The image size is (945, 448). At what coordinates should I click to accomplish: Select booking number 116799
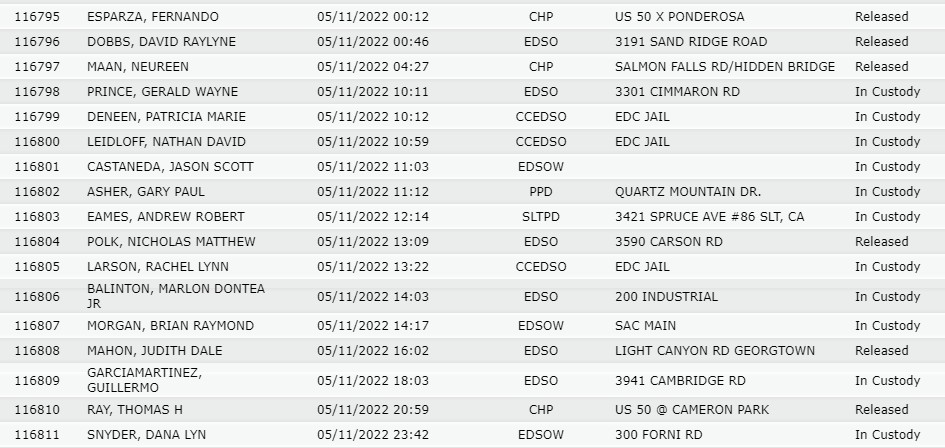click(x=37, y=117)
